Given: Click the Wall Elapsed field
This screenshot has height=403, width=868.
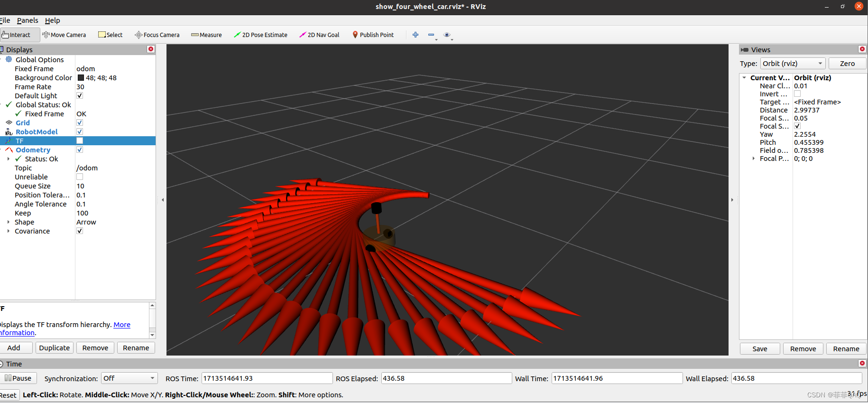Looking at the screenshot, I should pos(796,378).
